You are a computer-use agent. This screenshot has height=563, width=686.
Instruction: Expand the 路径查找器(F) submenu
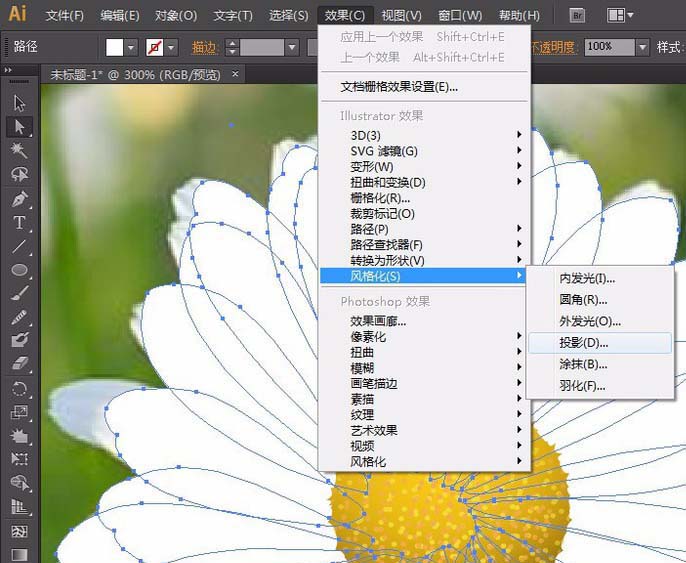(x=424, y=245)
